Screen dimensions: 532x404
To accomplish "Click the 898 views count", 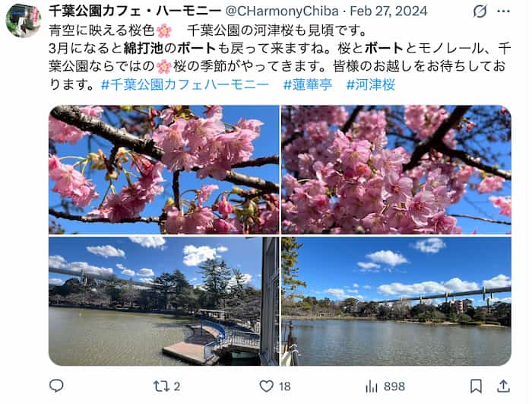I will tap(394, 387).
